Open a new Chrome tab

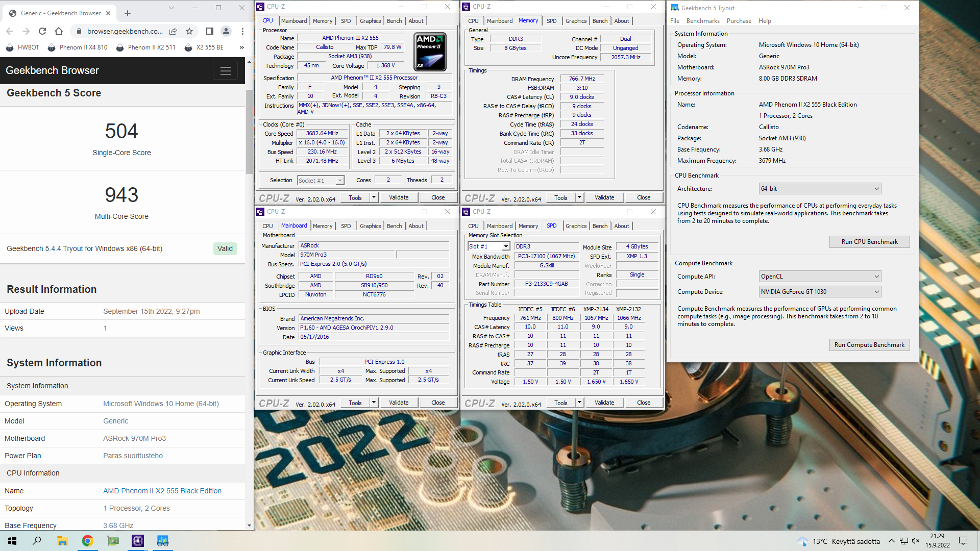point(128,13)
